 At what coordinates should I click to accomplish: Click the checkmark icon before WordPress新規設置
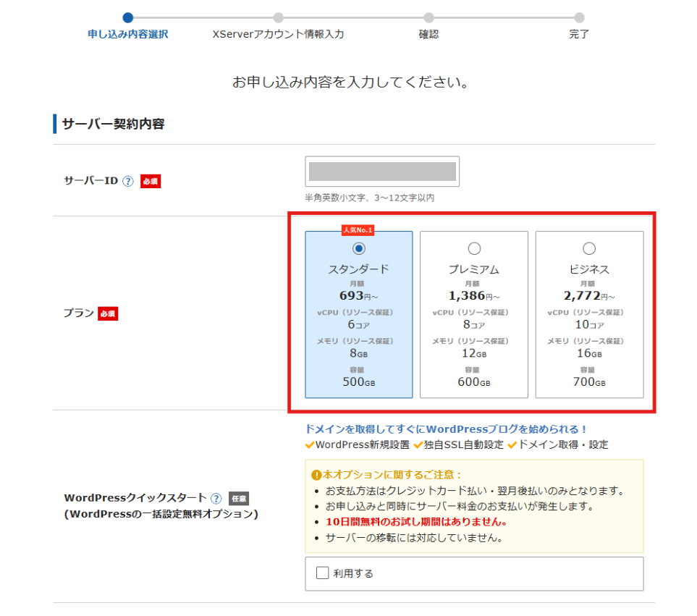[310, 445]
